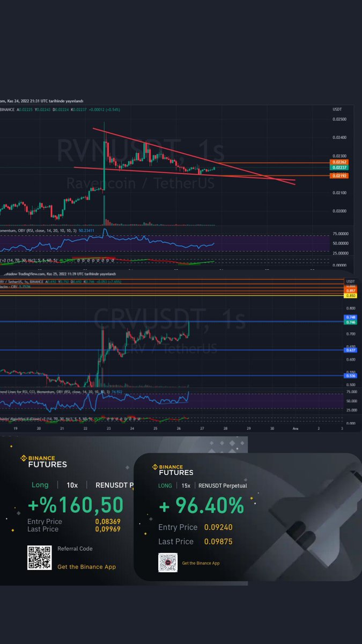Click the entry price value '0,08369'
362x644 pixels.
(108, 521)
